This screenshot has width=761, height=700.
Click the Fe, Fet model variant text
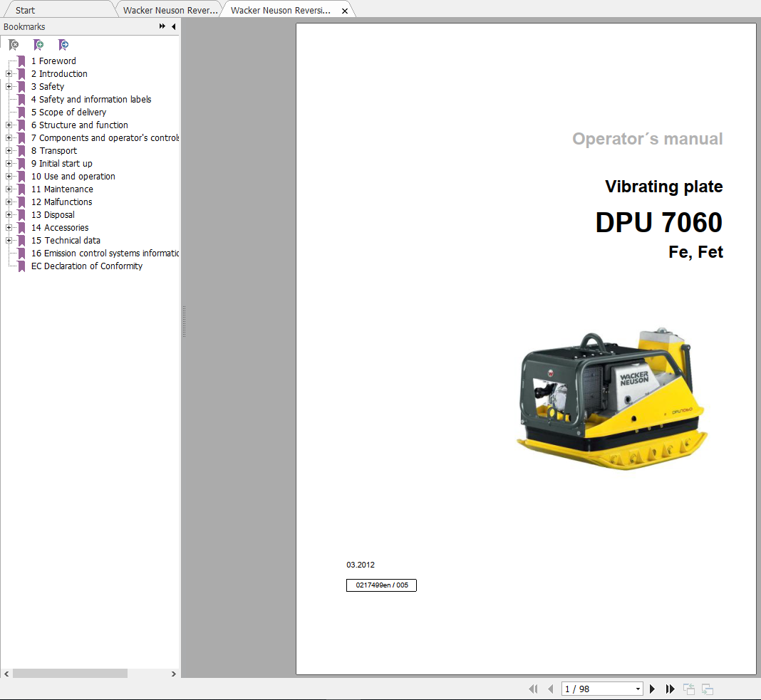[x=696, y=252]
